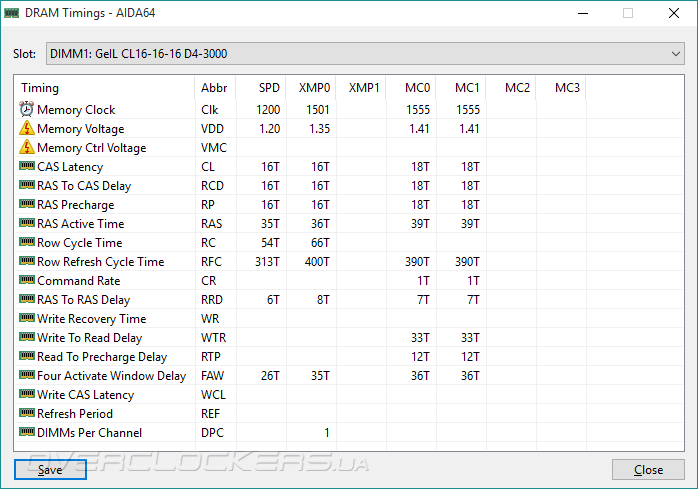Click the DIMMs Per Channel chip icon
Screen dimensions: 698x489
[x=27, y=432]
